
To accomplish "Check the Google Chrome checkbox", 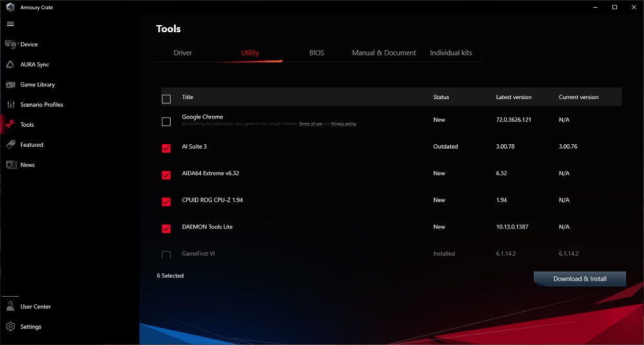I will click(x=166, y=122).
